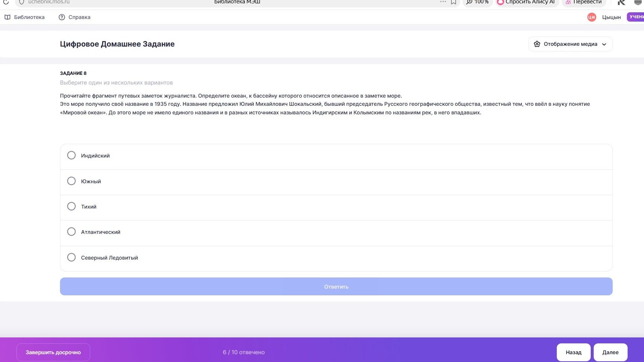Click the Справка question mark icon
Image resolution: width=644 pixels, height=362 pixels.
(62, 17)
